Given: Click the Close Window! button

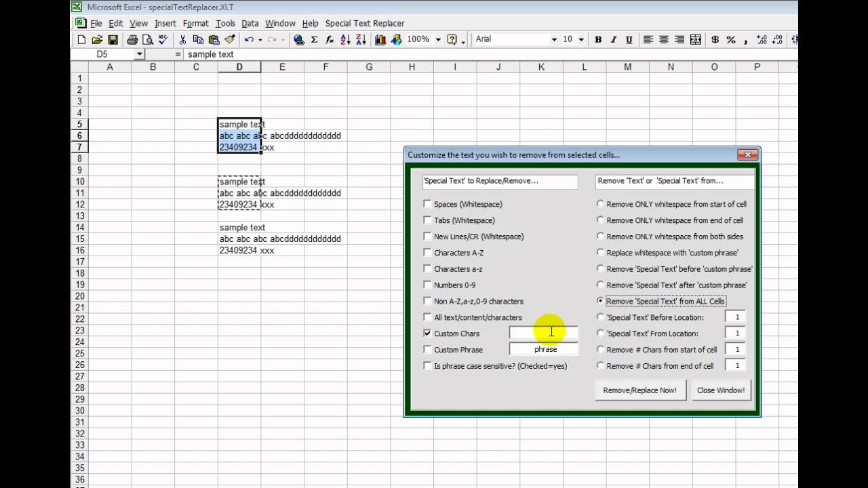Looking at the screenshot, I should point(721,390).
